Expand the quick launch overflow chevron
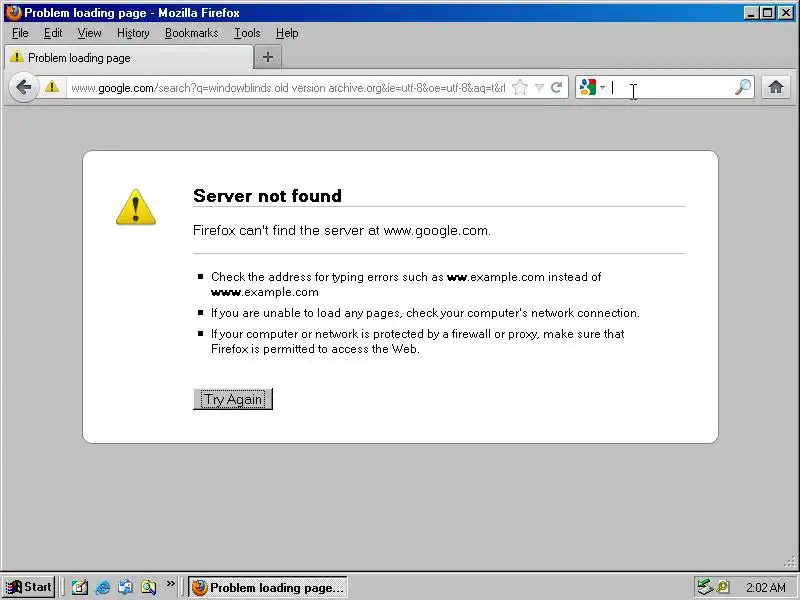Image resolution: width=800 pixels, height=600 pixels. 170,583
